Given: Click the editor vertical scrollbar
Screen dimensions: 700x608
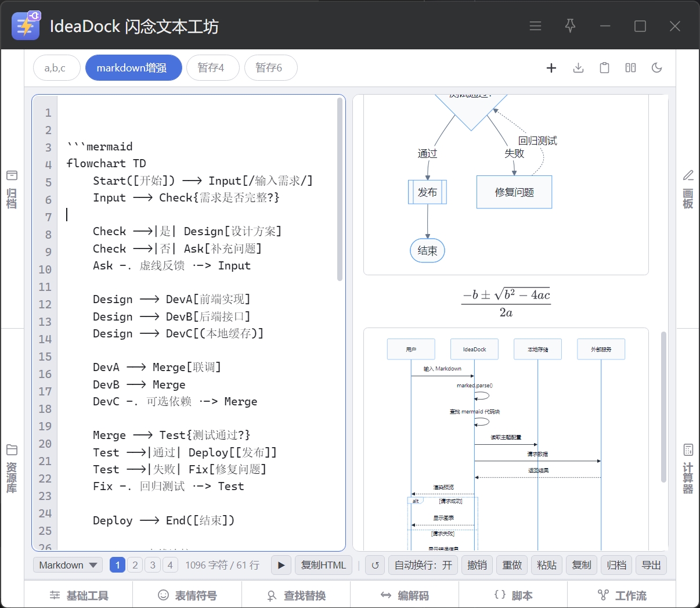Looking at the screenshot, I should (340, 189).
